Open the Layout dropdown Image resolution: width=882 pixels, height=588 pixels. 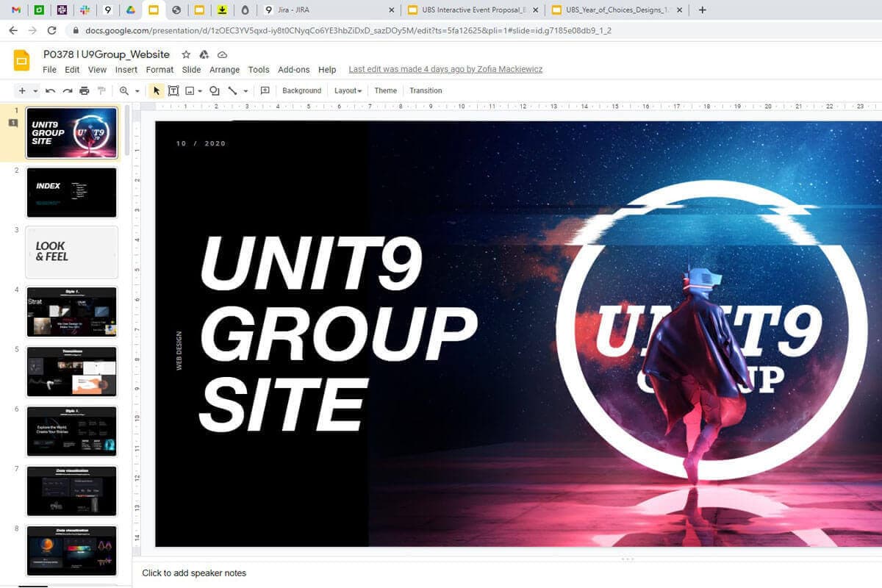coord(348,90)
